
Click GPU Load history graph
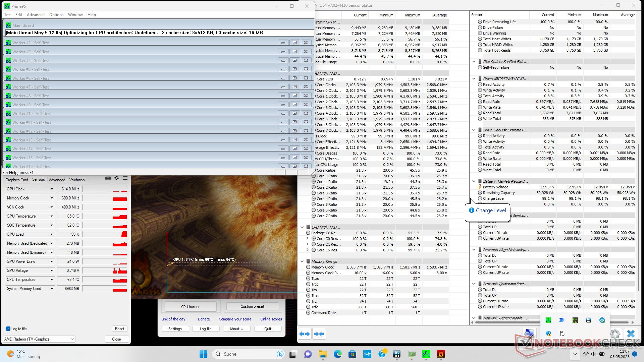pyautogui.click(x=104, y=234)
